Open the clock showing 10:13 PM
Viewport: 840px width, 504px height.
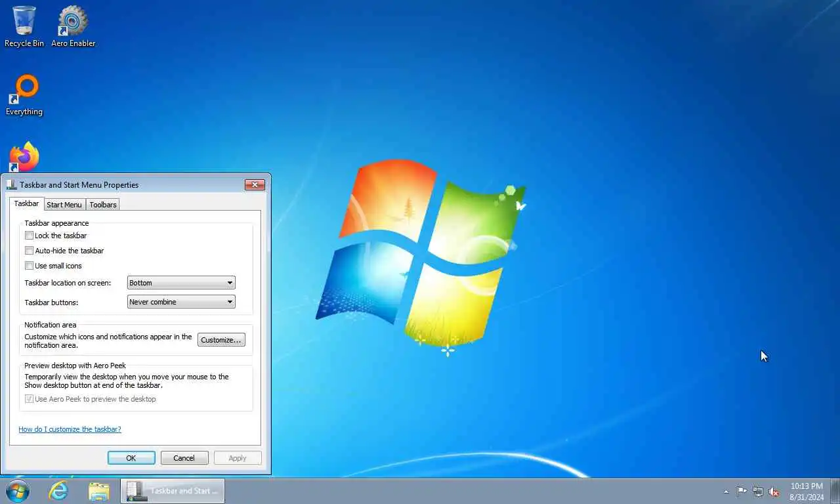tap(807, 492)
